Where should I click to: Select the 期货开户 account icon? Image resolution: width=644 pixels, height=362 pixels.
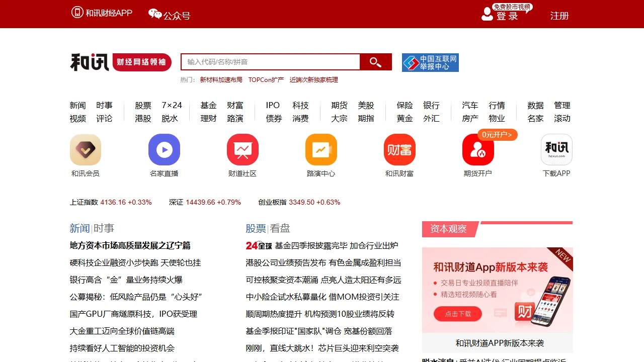tap(477, 149)
